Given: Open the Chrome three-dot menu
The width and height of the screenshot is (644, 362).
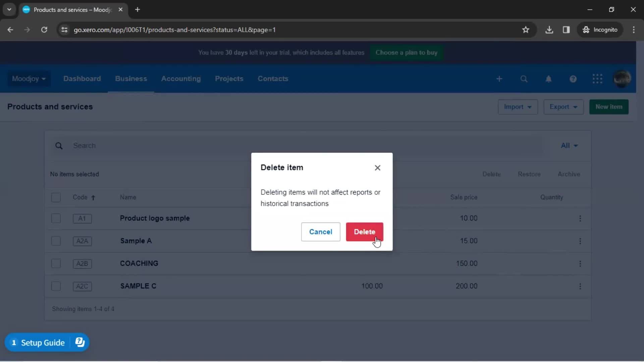Looking at the screenshot, I should (x=634, y=30).
